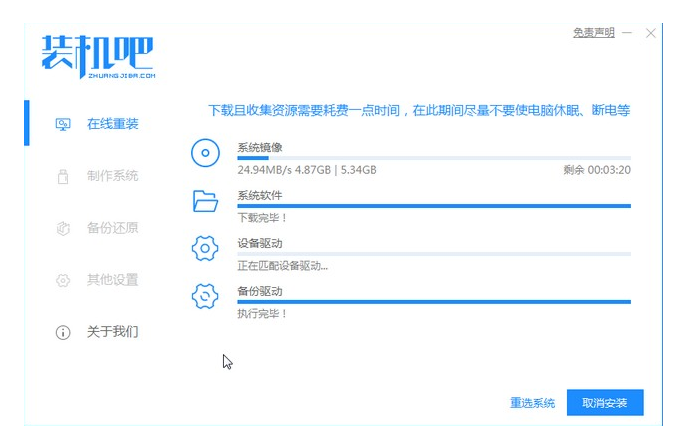This screenshot has height=441, width=673.
Task: Click the 设备驱动 gear icon
Action: [x=205, y=249]
